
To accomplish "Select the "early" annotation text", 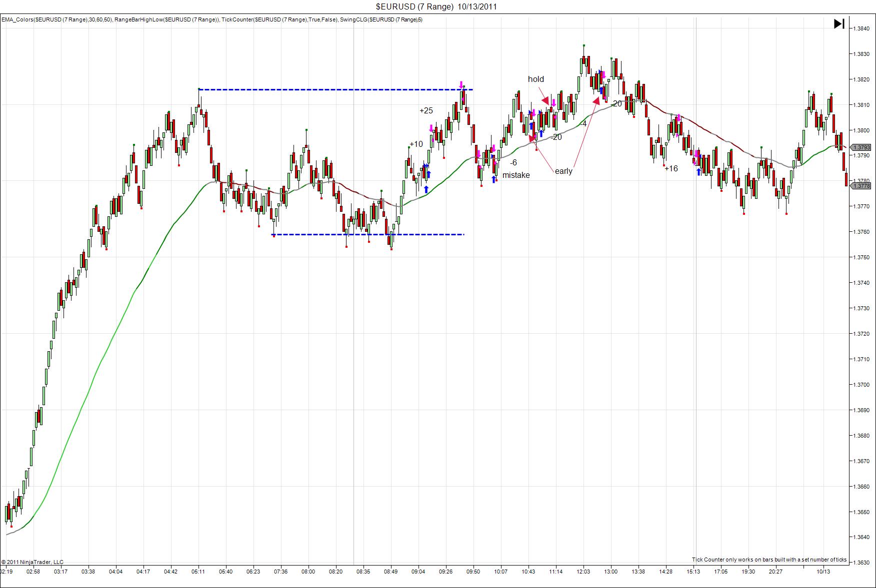I will [x=563, y=171].
